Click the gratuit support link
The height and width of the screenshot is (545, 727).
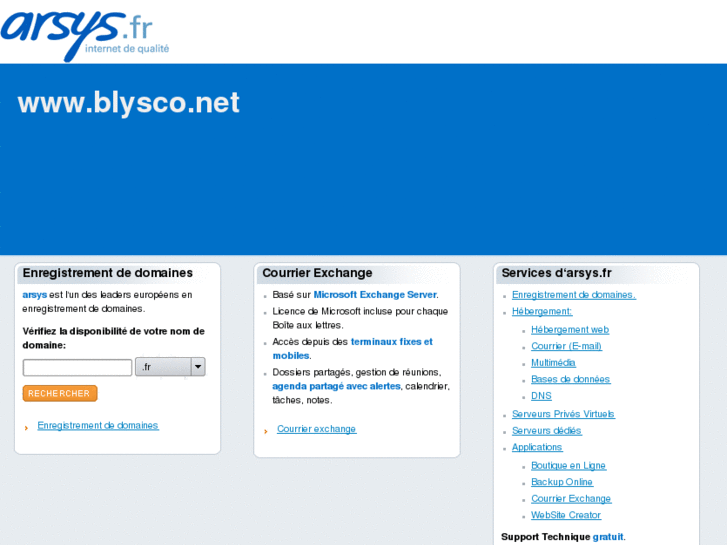(x=608, y=537)
